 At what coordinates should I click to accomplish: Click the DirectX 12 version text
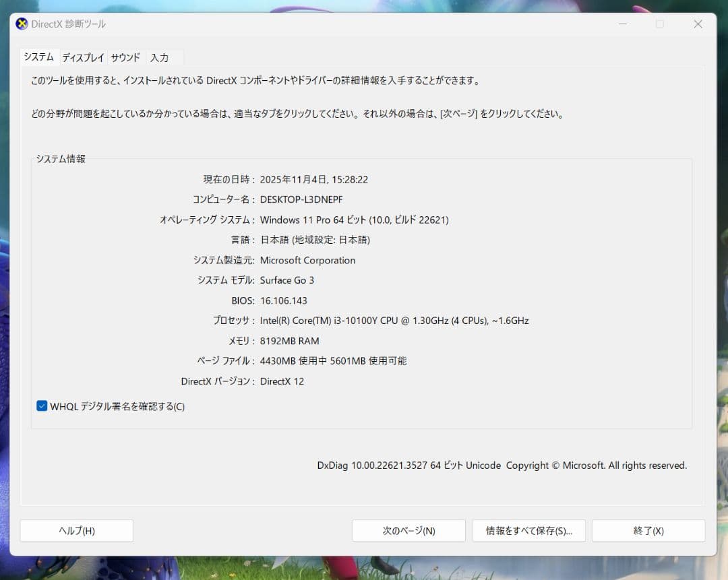[283, 381]
